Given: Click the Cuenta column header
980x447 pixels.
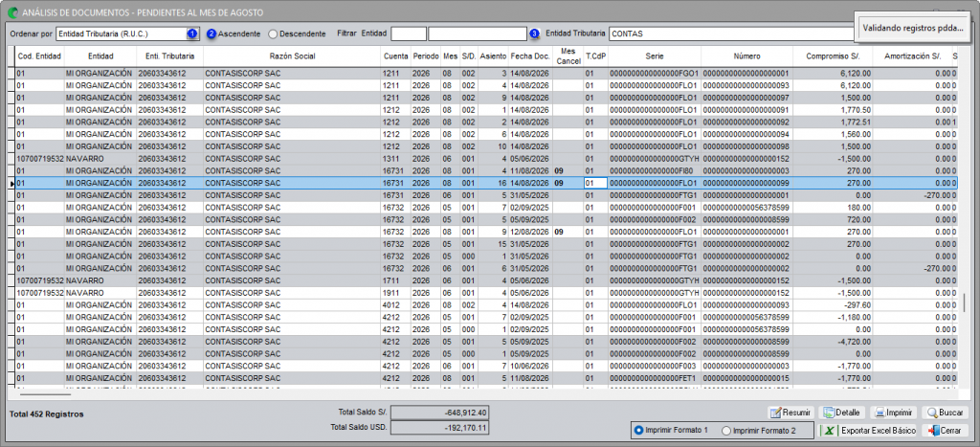Looking at the screenshot, I should 395,56.
